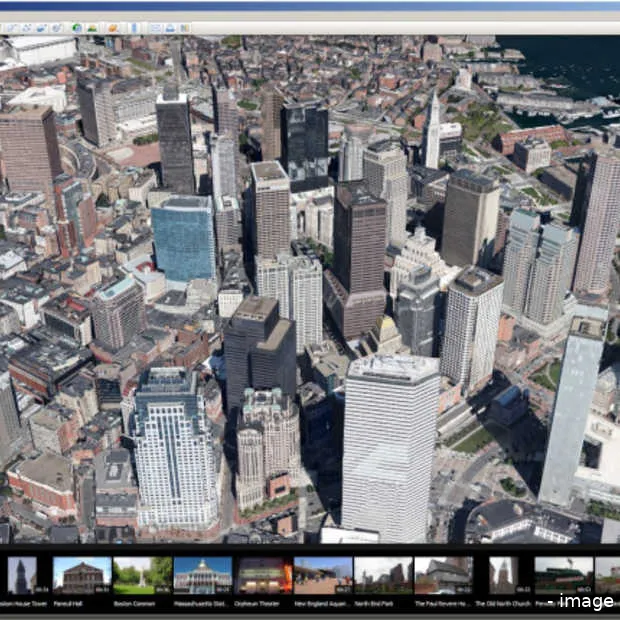Click the 'North End Park' caption text
This screenshot has width=620, height=620.
(x=373, y=604)
